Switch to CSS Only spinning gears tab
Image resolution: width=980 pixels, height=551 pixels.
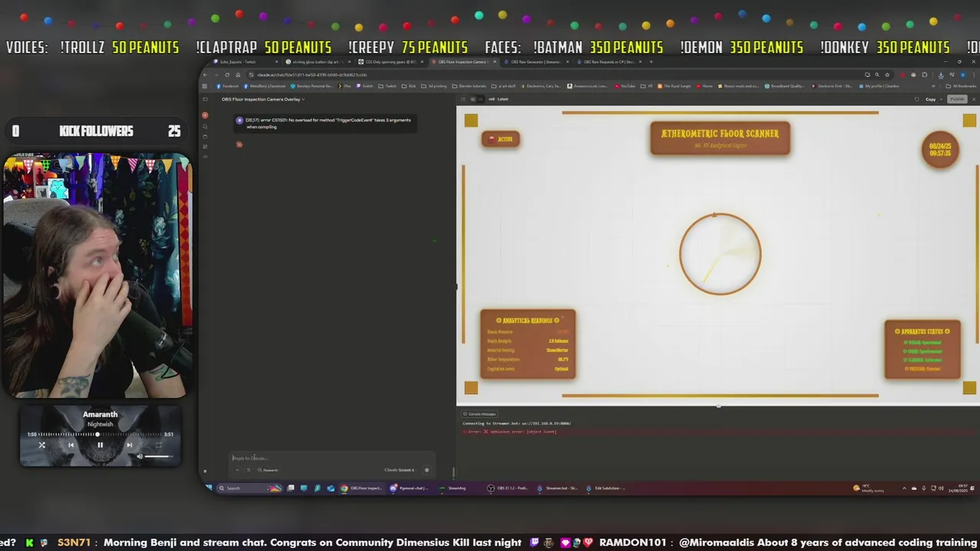tap(390, 62)
